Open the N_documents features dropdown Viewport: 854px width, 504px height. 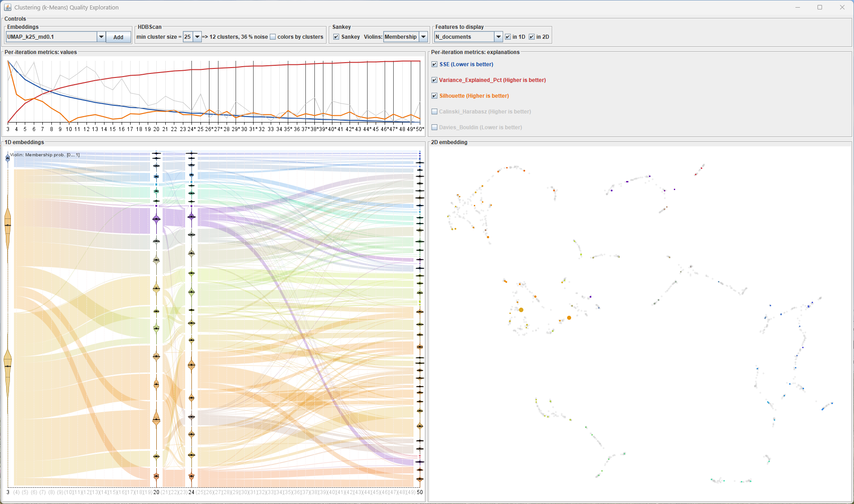coord(468,37)
